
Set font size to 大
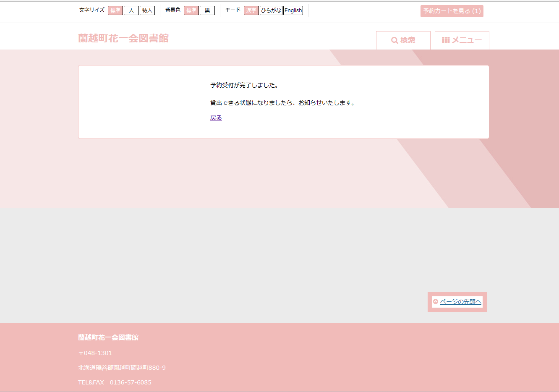tap(131, 10)
